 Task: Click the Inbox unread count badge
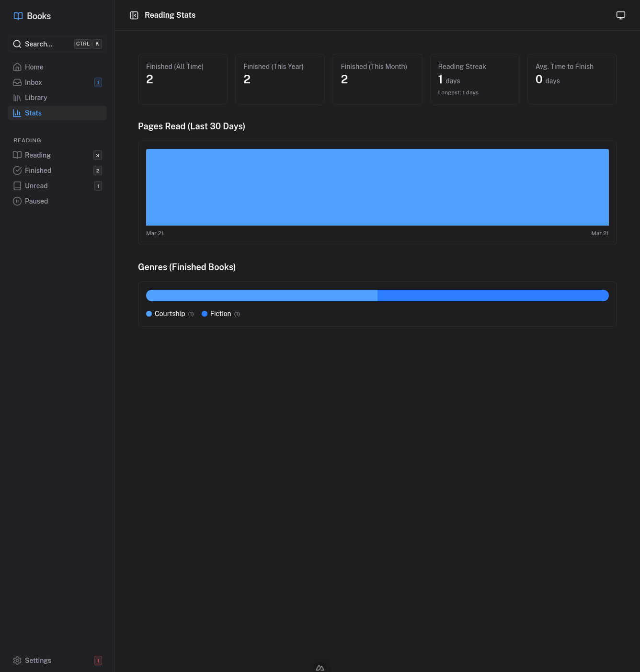tap(98, 82)
